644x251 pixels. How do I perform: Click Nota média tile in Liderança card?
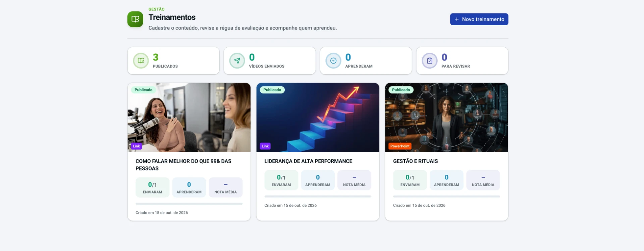point(354,180)
